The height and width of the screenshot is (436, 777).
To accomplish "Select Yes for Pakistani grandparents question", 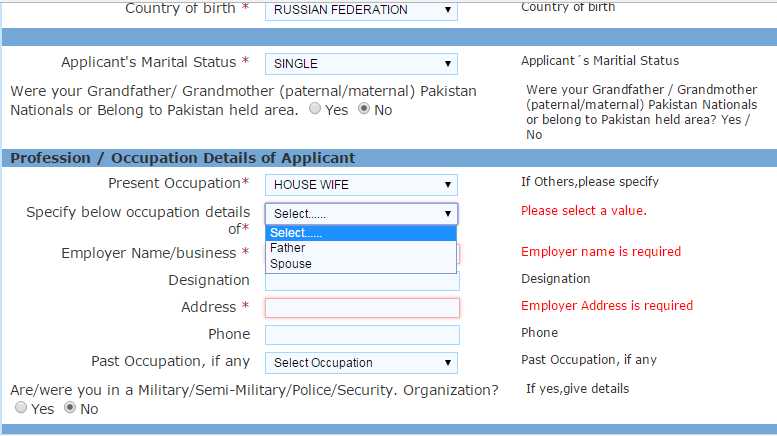I will pos(315,109).
